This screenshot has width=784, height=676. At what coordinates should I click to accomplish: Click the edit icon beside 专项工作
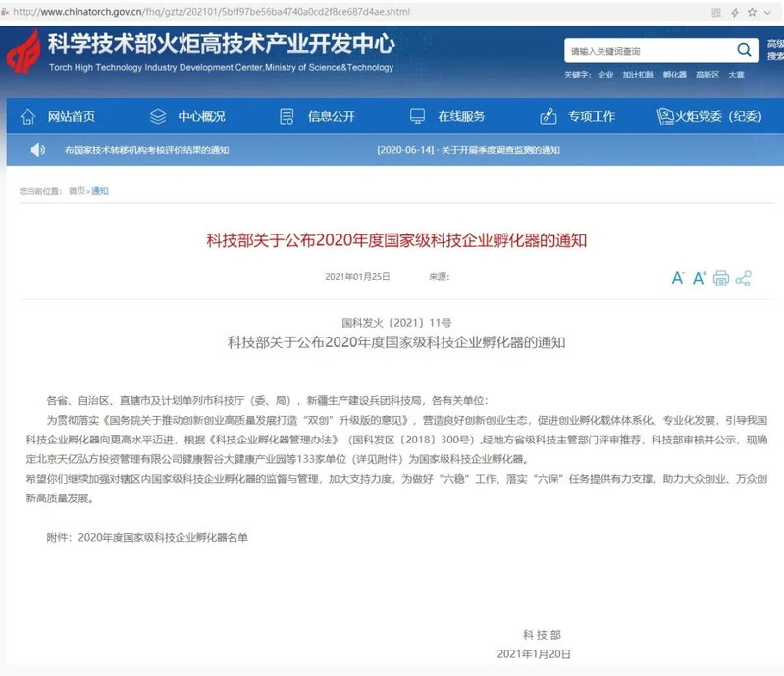point(549,116)
